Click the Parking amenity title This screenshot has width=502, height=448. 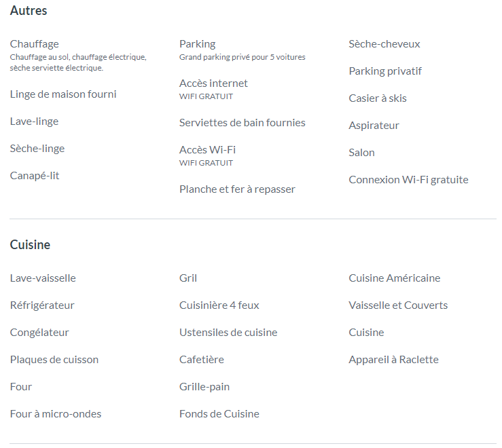point(197,44)
